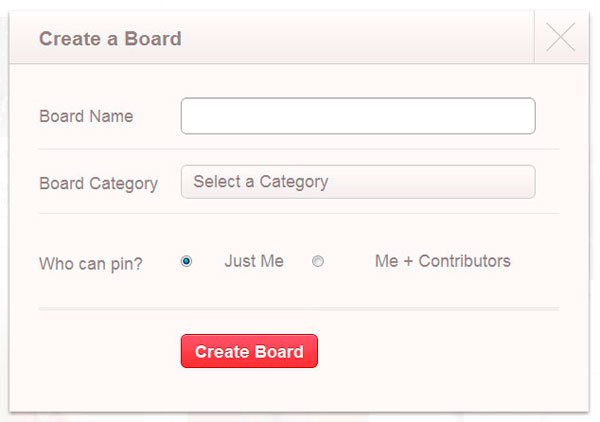Click the Board Category label
This screenshot has width=600, height=422.
(x=98, y=184)
